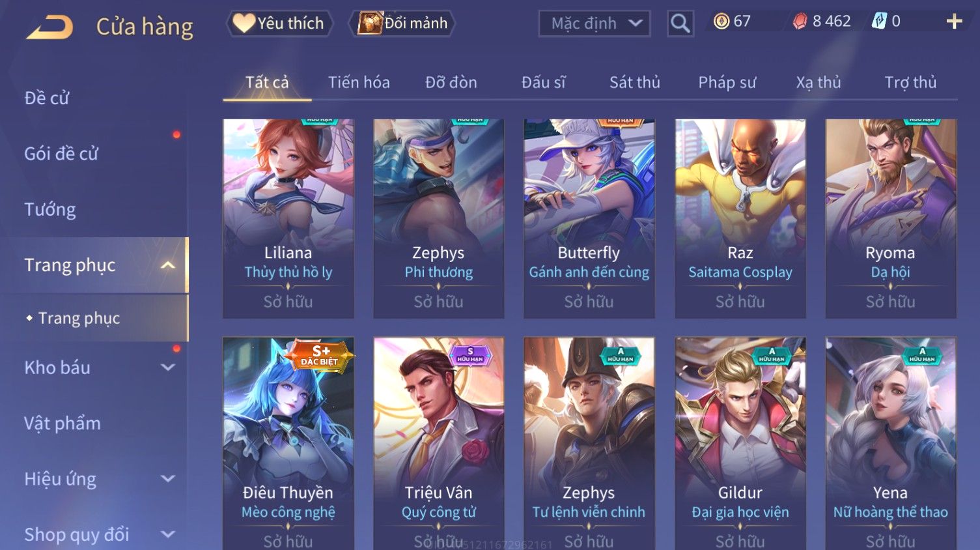The image size is (980, 550).
Task: Go to Tướng in sidebar
Action: (50, 210)
